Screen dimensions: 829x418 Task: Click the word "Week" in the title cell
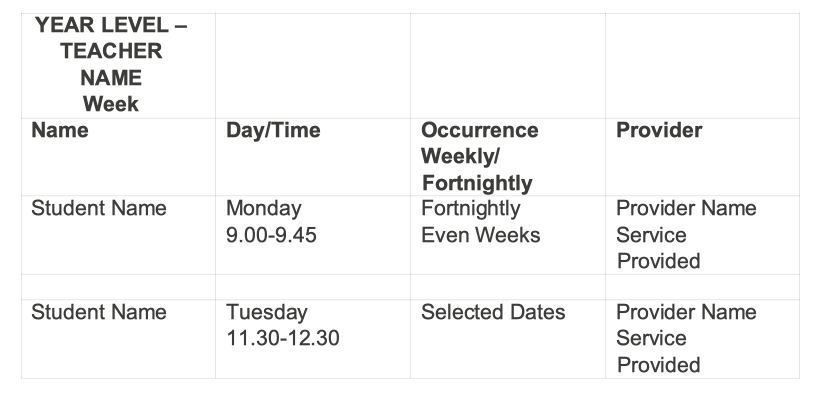110,103
